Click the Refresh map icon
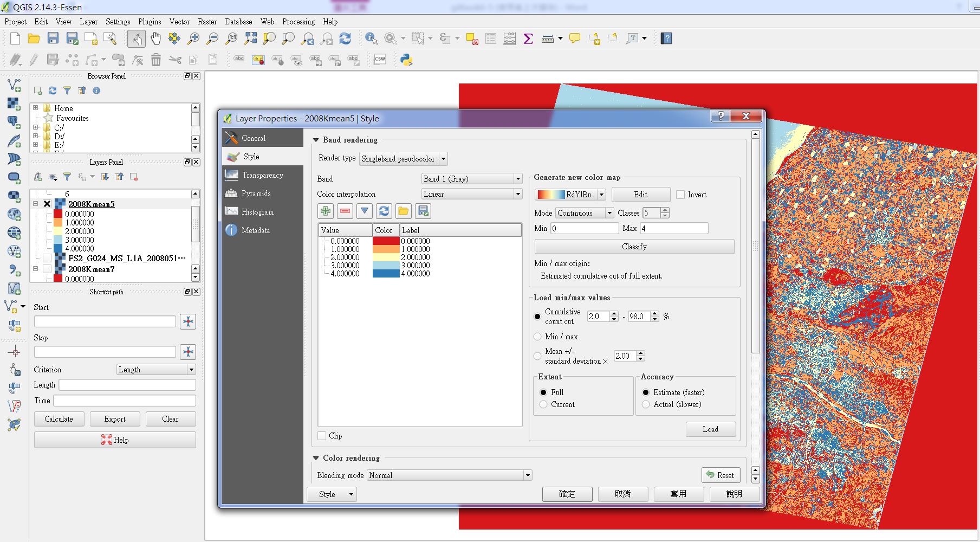This screenshot has height=542, width=980. tap(345, 38)
